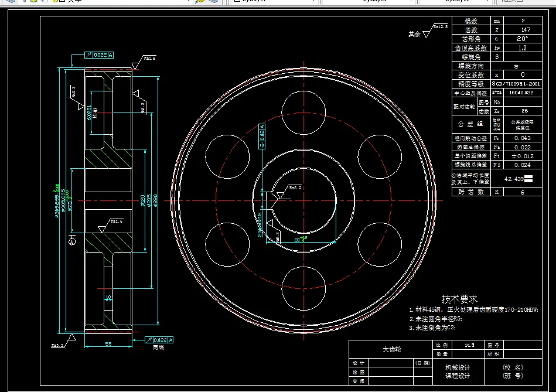Select the 精度等级 row label
Image resolution: width=556 pixels, height=392 pixels.
pyautogui.click(x=471, y=84)
